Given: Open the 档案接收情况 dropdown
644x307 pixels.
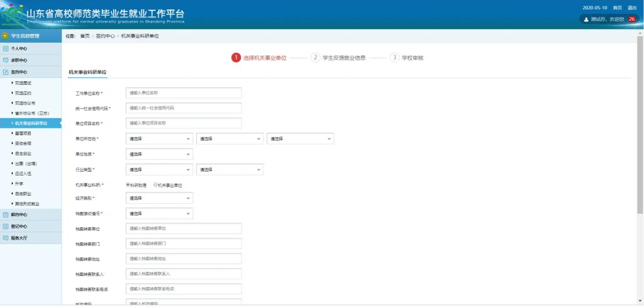Looking at the screenshot, I should tap(159, 214).
